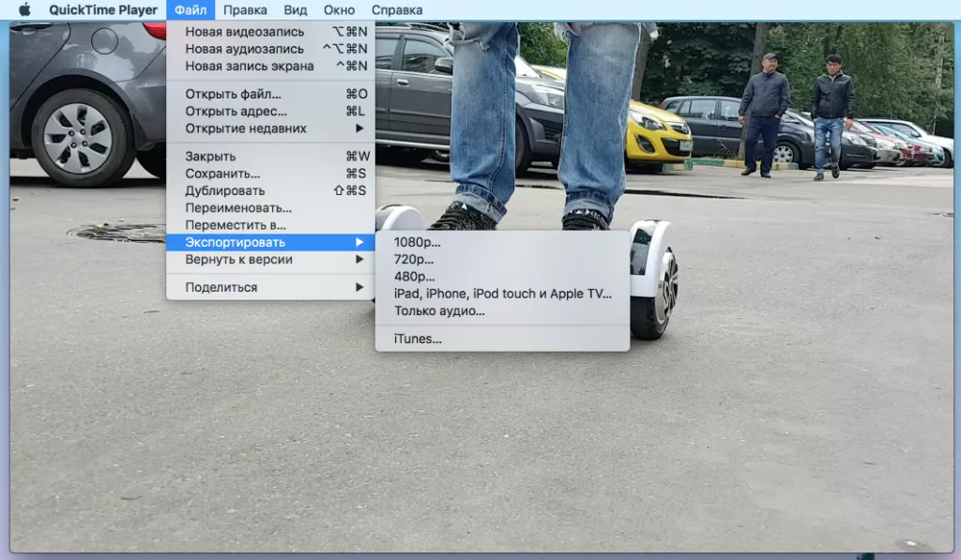This screenshot has width=961, height=560.
Task: Click Открыть файл… menu entry
Action: [233, 94]
